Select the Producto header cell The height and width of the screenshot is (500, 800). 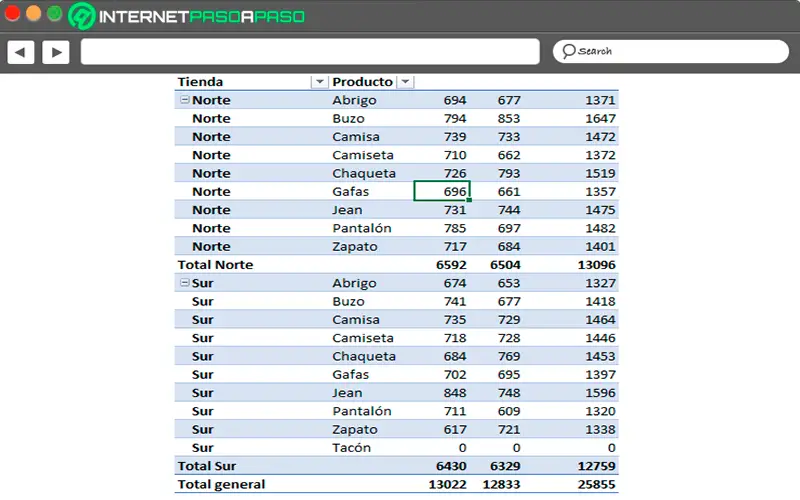point(362,82)
